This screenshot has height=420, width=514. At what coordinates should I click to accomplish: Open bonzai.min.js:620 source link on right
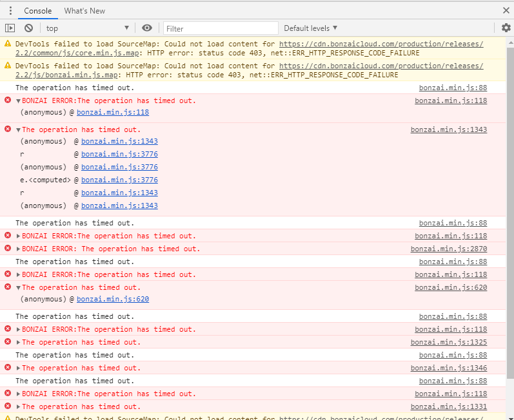coord(451,287)
